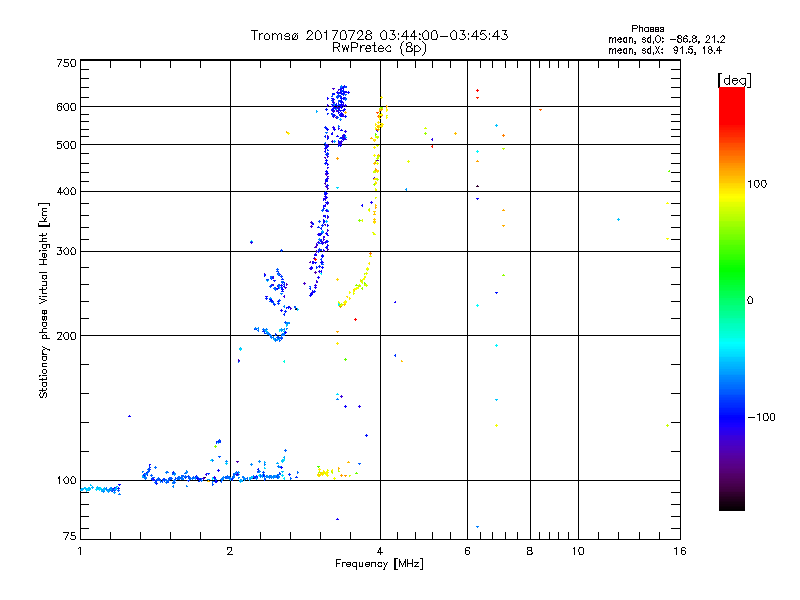Viewport: 800px width, 600px height.
Task: Click the red data point at top near 6 MHz
Action: (x=478, y=91)
